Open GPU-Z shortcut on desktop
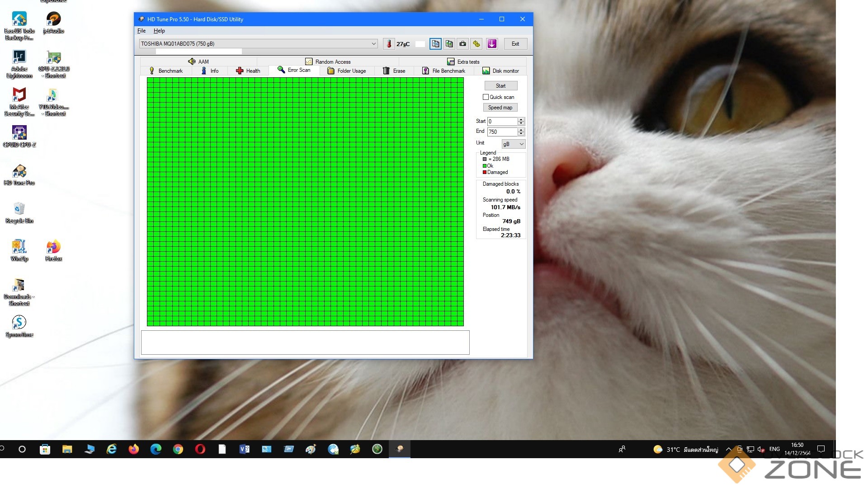This screenshot has width=868, height=488. [x=54, y=64]
